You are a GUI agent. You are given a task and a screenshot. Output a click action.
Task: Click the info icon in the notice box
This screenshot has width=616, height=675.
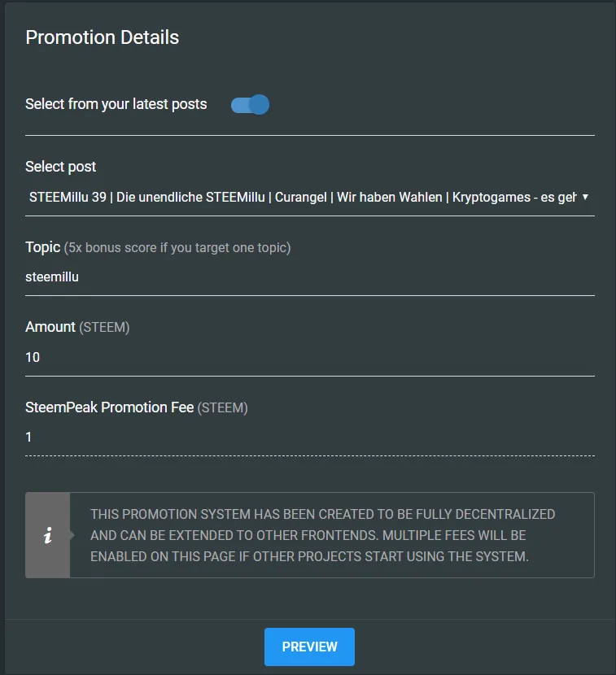(x=48, y=535)
